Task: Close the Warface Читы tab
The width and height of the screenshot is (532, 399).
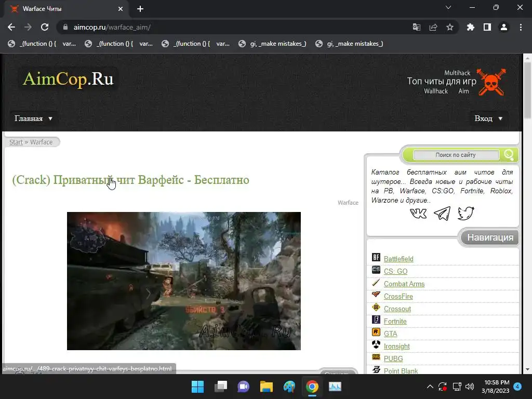Action: click(x=121, y=9)
